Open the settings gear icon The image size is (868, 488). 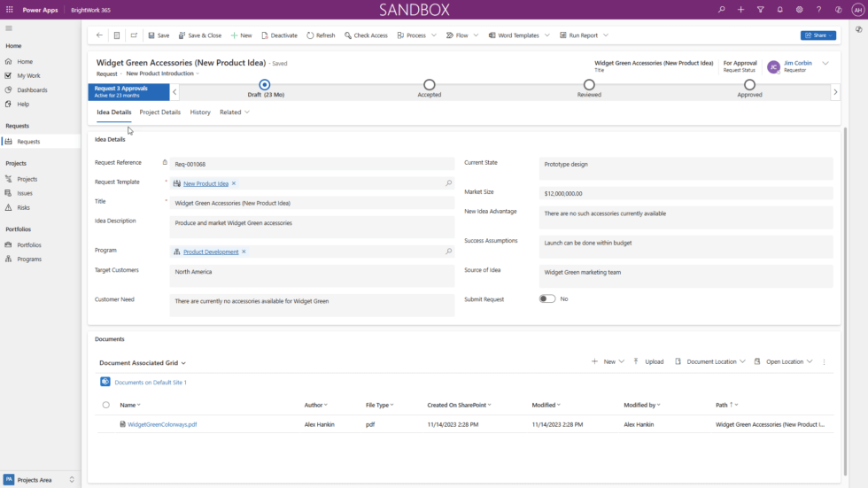pos(799,10)
